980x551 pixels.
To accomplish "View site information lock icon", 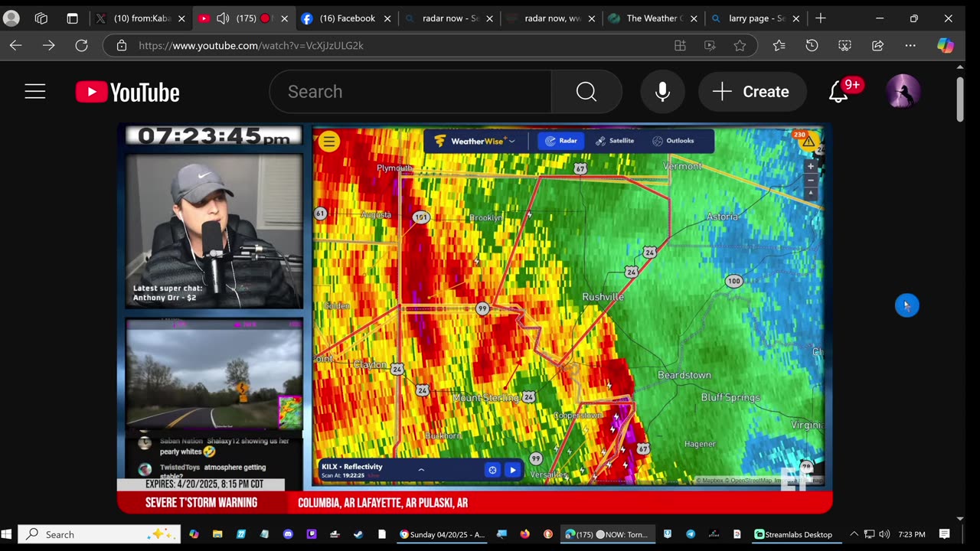I will tap(122, 46).
